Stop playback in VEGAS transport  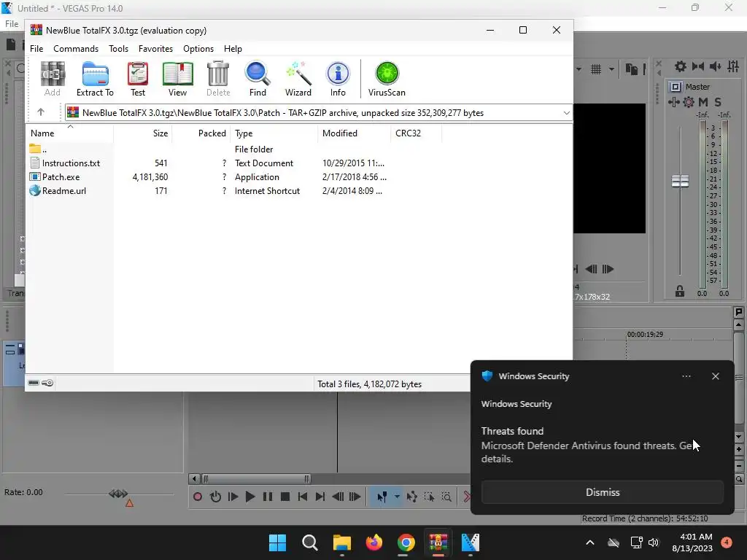click(285, 497)
